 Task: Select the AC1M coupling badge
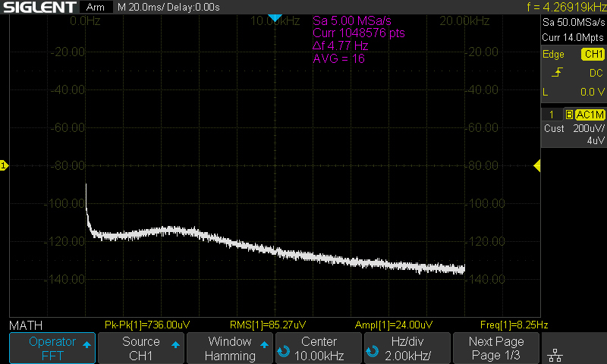590,115
